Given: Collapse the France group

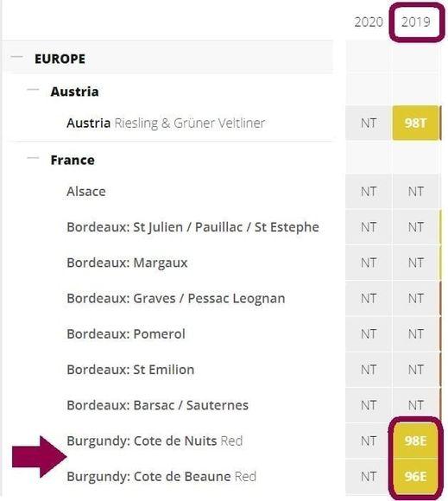Looking at the screenshot, I should pos(33,157).
